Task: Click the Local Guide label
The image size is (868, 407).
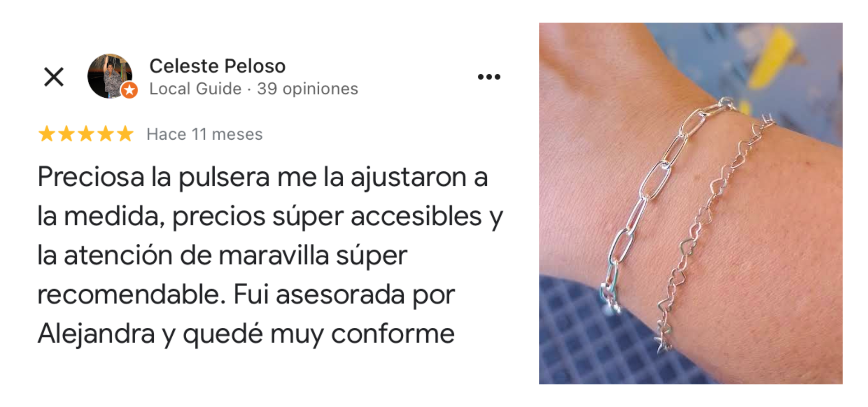Action: point(195,89)
